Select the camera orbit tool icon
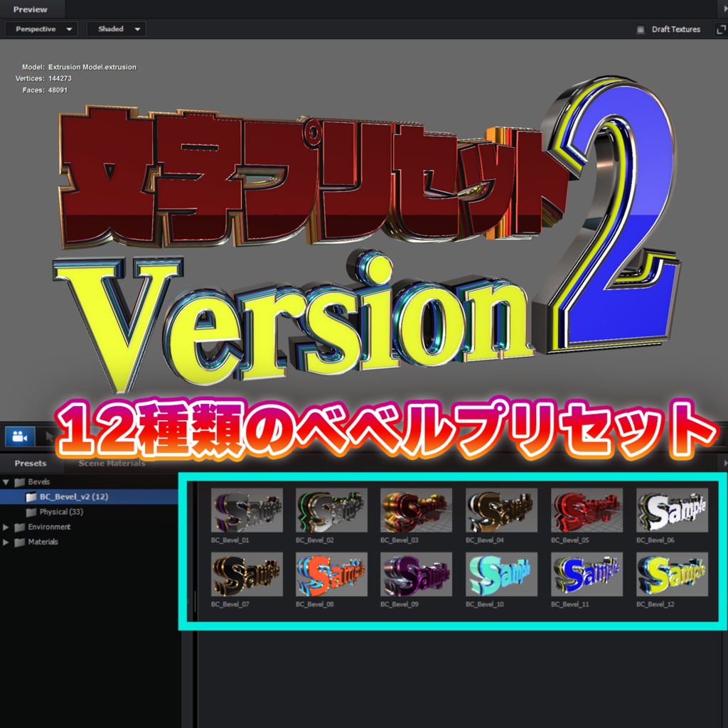The image size is (728, 728). pyautogui.click(x=19, y=437)
